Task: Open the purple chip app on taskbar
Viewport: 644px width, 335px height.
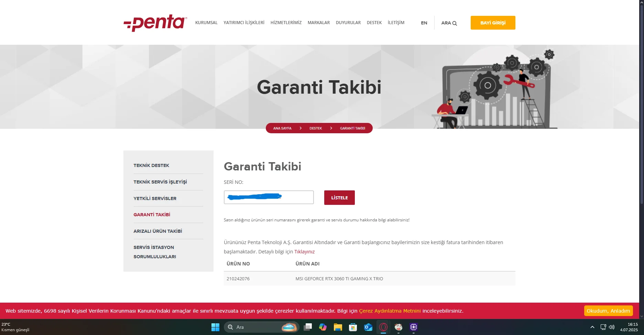Action: coord(414,327)
